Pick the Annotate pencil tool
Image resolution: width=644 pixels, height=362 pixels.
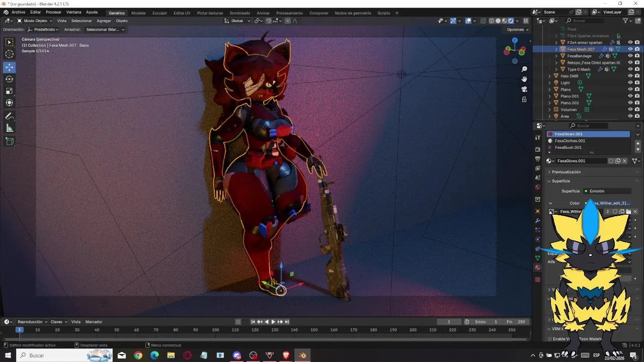point(10,116)
